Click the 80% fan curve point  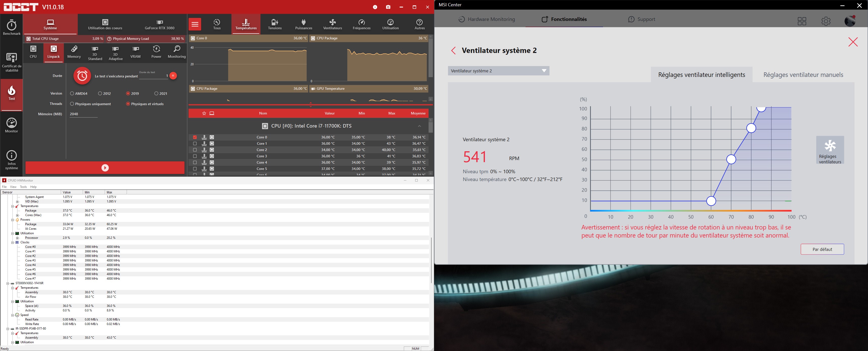(751, 128)
